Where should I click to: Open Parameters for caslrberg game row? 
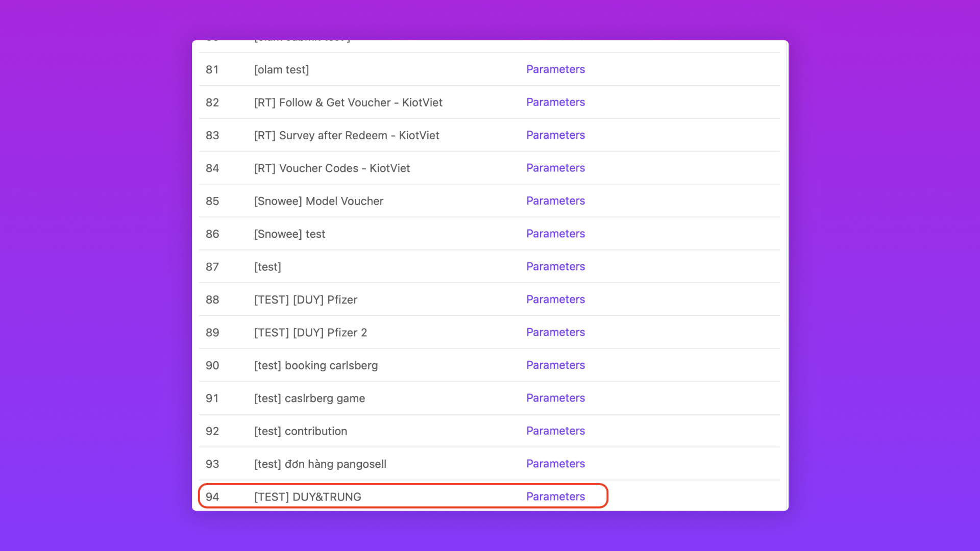tap(555, 398)
